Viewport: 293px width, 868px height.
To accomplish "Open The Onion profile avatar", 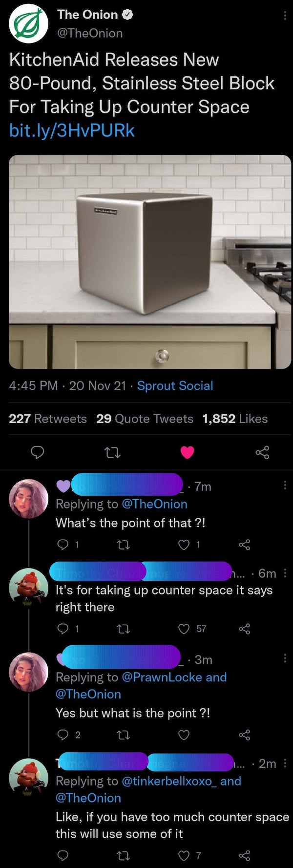I will [29, 23].
